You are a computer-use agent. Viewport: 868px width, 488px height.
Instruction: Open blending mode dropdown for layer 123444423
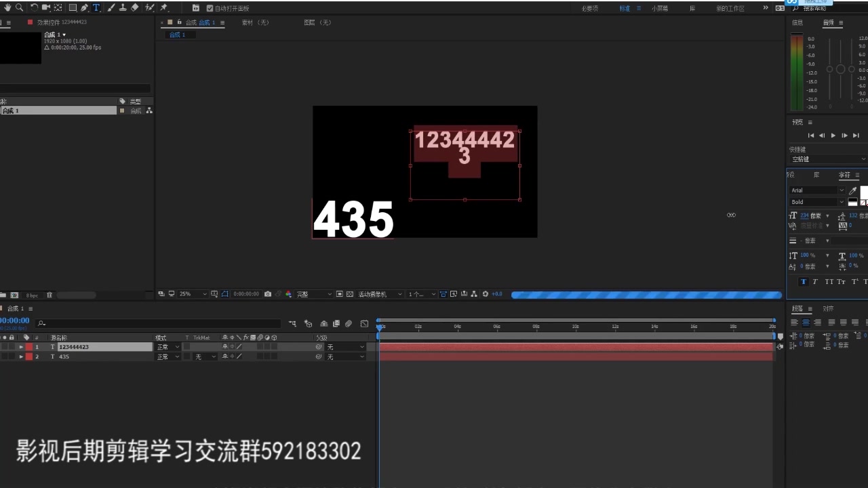pos(167,347)
